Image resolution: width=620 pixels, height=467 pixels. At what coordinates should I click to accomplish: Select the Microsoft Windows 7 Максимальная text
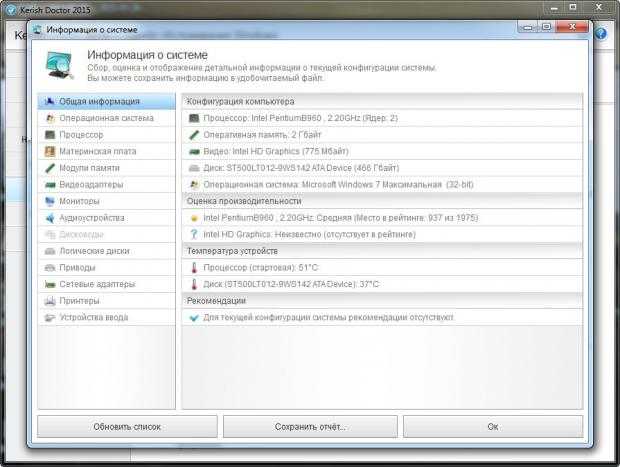tap(338, 185)
